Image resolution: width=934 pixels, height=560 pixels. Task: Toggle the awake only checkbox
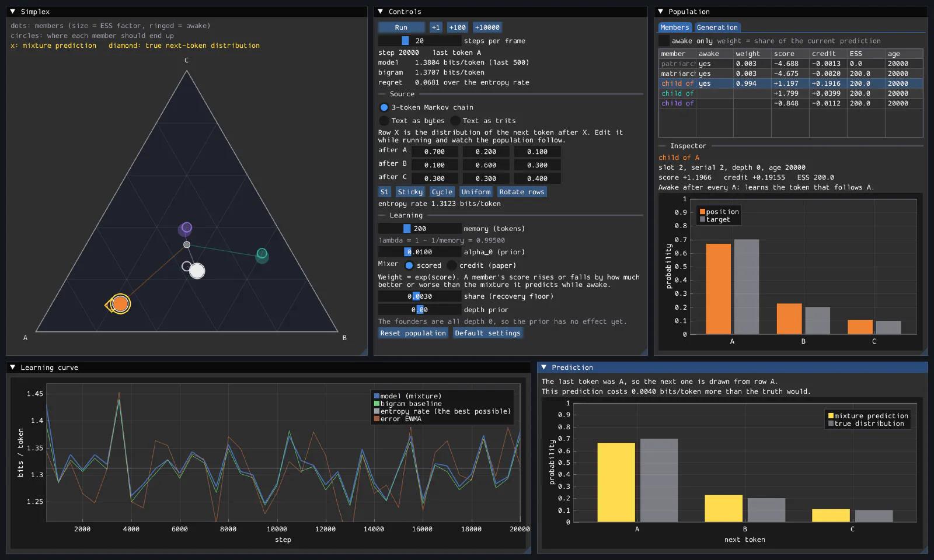click(664, 41)
